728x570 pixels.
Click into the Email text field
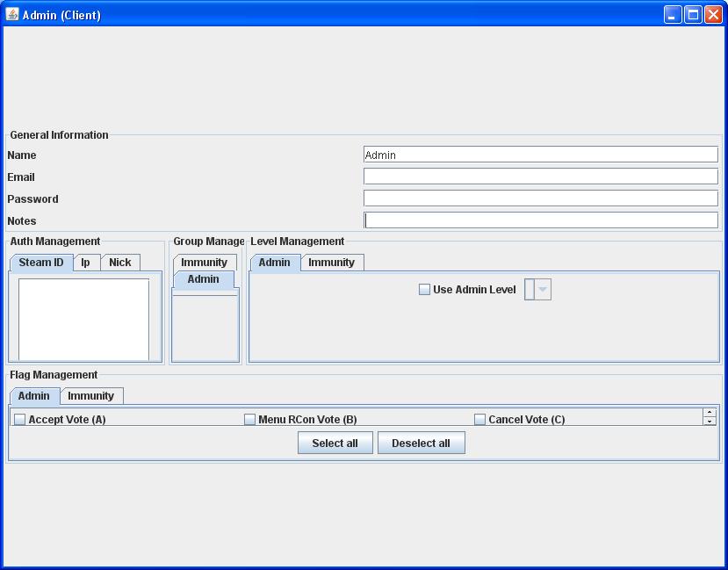click(540, 177)
